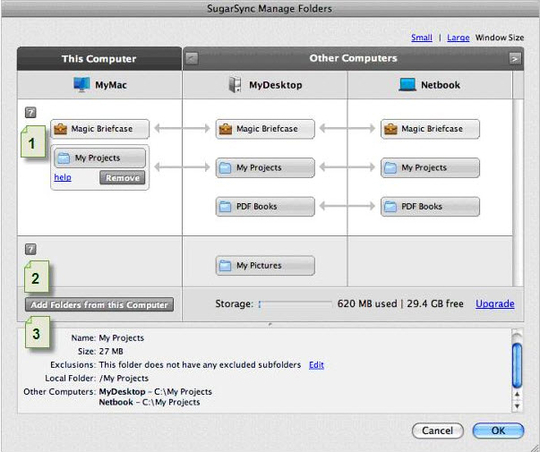Select the This Computer tab header
Viewport: 540px width, 452px height.
click(99, 59)
